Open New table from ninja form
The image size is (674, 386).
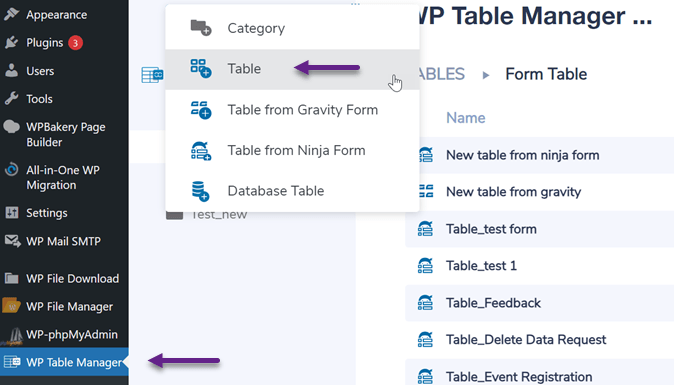click(x=522, y=155)
